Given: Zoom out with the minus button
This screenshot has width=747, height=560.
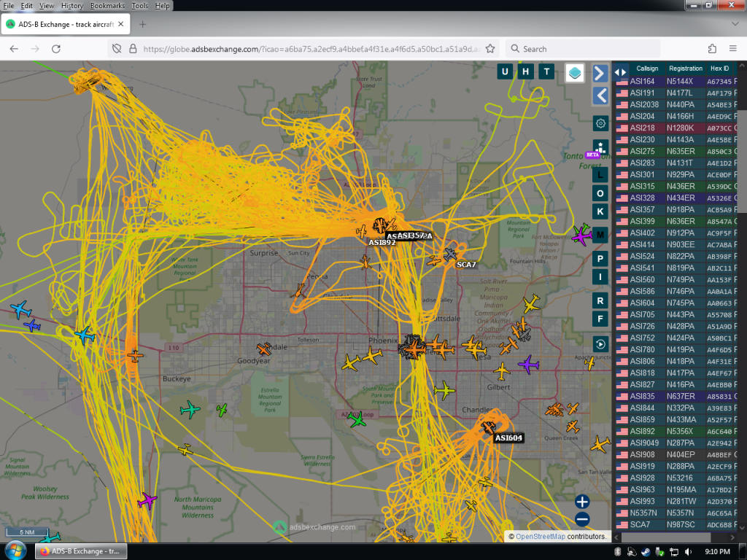Looking at the screenshot, I should pos(581,519).
